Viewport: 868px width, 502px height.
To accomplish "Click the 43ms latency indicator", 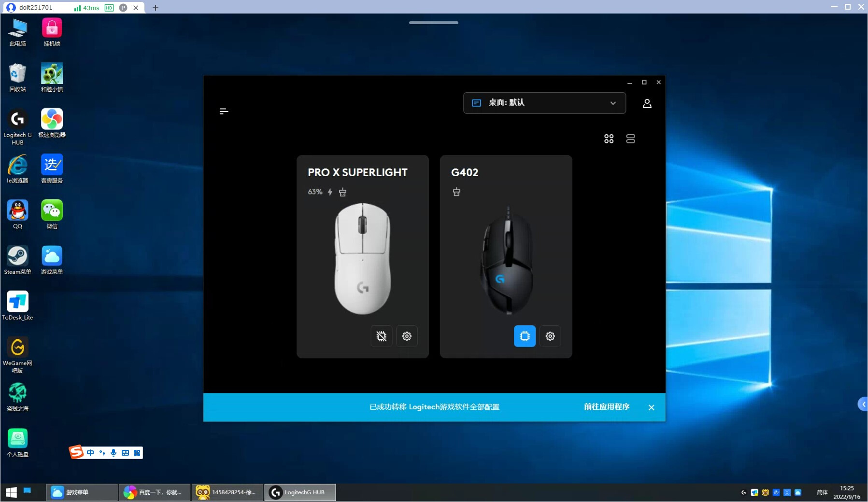I will coord(87,8).
